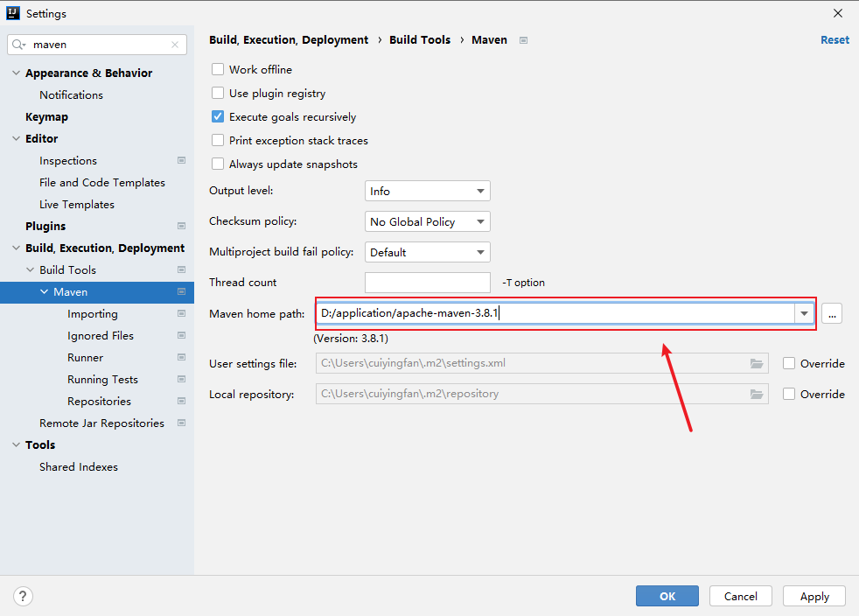The width and height of the screenshot is (859, 616).
Task: Click the project-level icon beside Ignored Files
Action: tap(181, 335)
